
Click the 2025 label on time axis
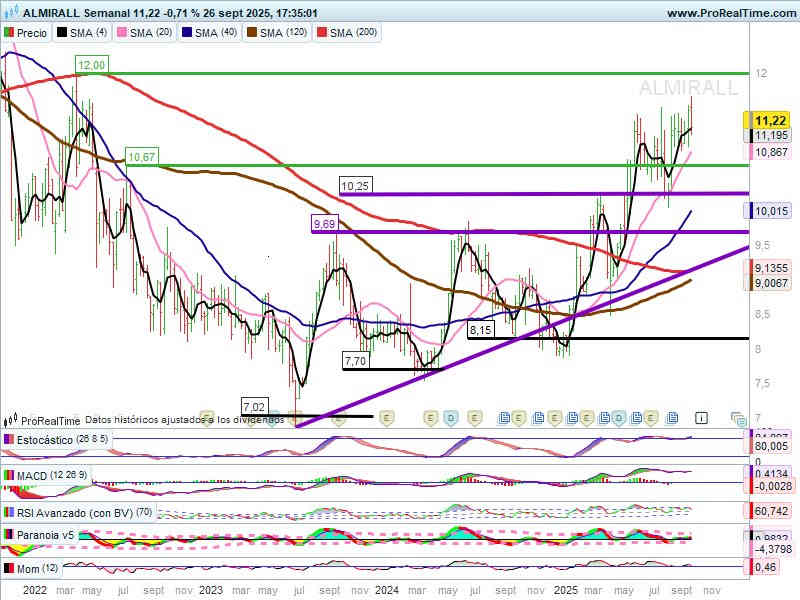[x=566, y=591]
